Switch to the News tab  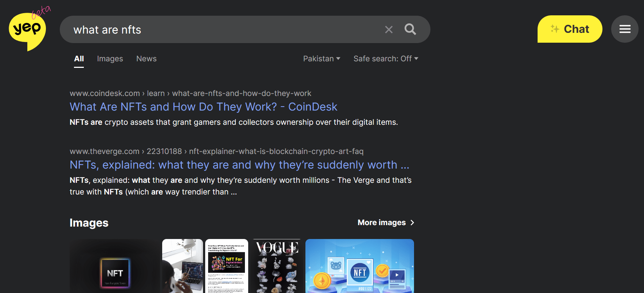click(146, 59)
